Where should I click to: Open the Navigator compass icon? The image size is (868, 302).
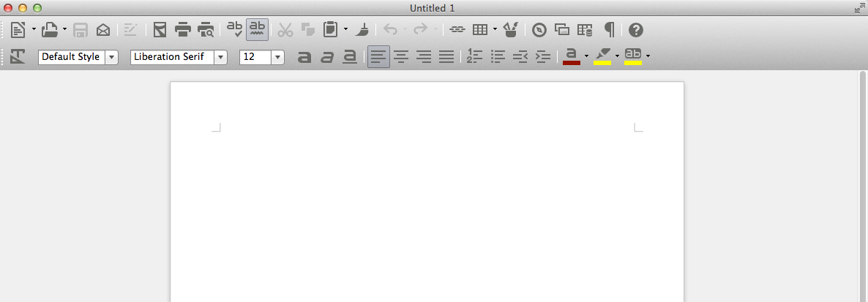pos(539,30)
